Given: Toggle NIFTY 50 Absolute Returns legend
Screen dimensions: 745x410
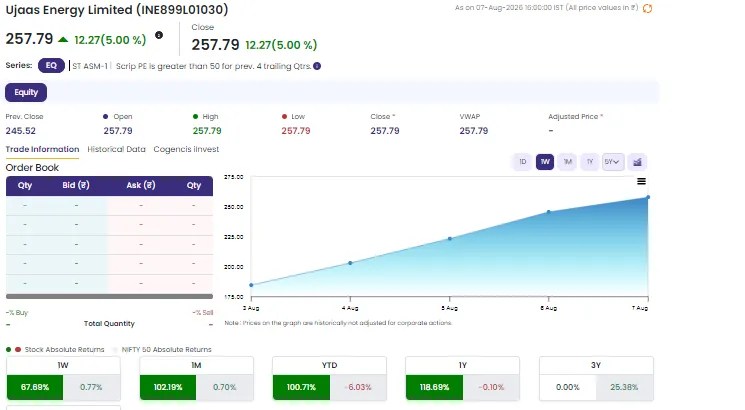Looking at the screenshot, I should point(162,349).
